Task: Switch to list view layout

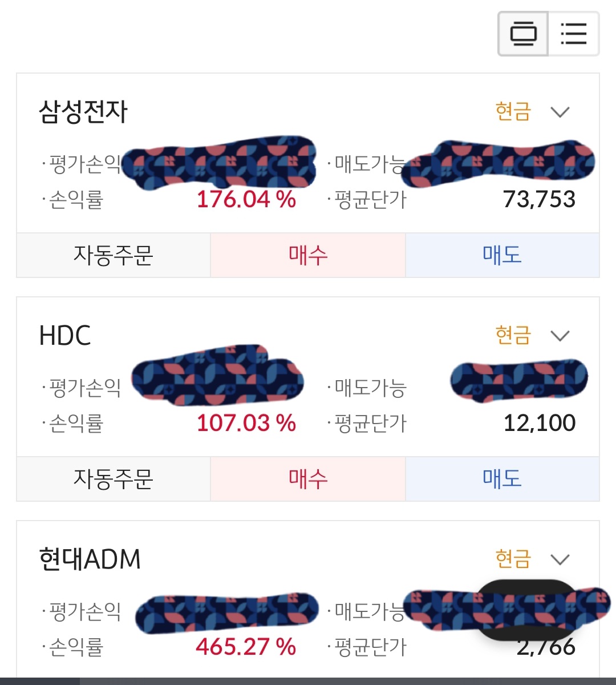Action: click(x=573, y=34)
